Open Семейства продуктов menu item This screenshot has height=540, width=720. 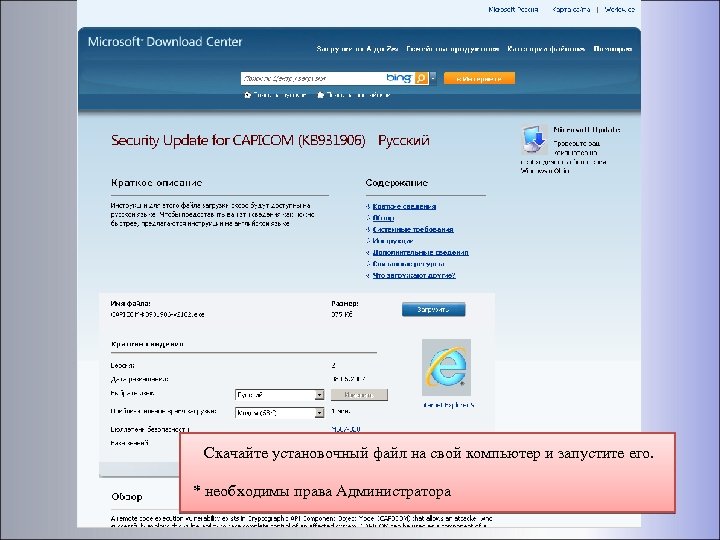[453, 49]
